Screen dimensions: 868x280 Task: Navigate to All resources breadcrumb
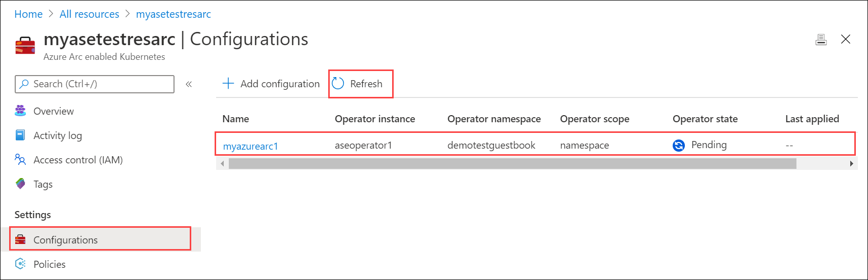pos(89,14)
